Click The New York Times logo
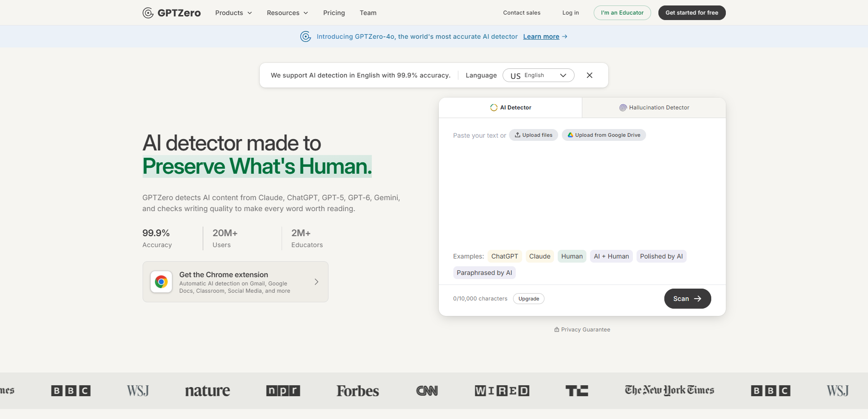868x419 pixels. click(669, 390)
